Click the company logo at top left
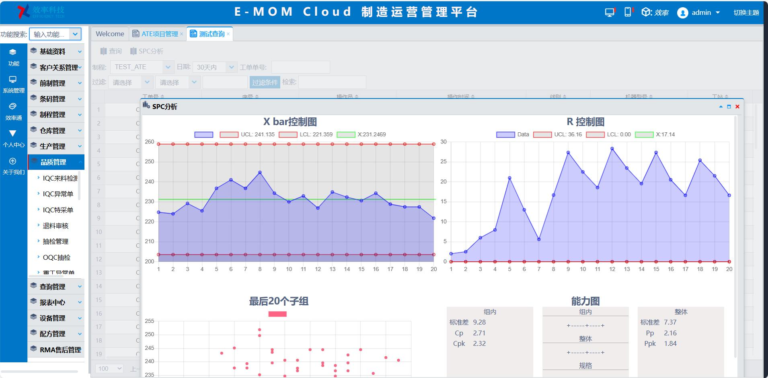 coord(41,12)
